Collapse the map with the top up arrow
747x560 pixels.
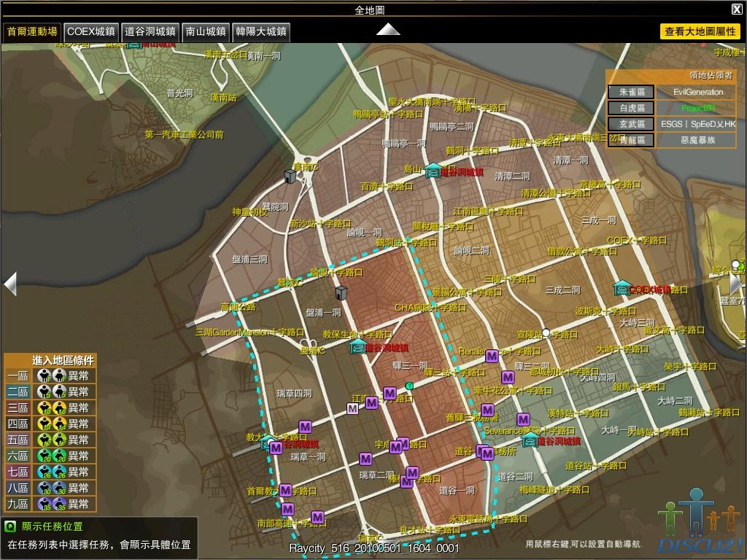[x=388, y=29]
